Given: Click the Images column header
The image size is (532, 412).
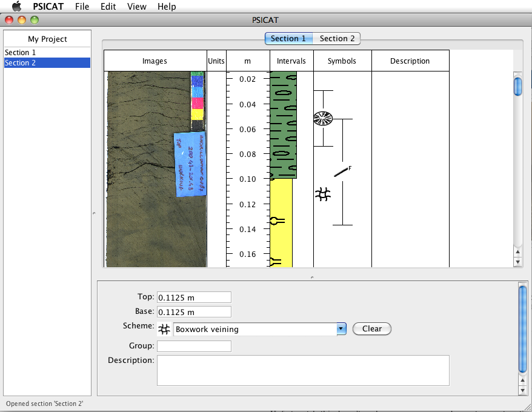Looking at the screenshot, I should click(155, 61).
